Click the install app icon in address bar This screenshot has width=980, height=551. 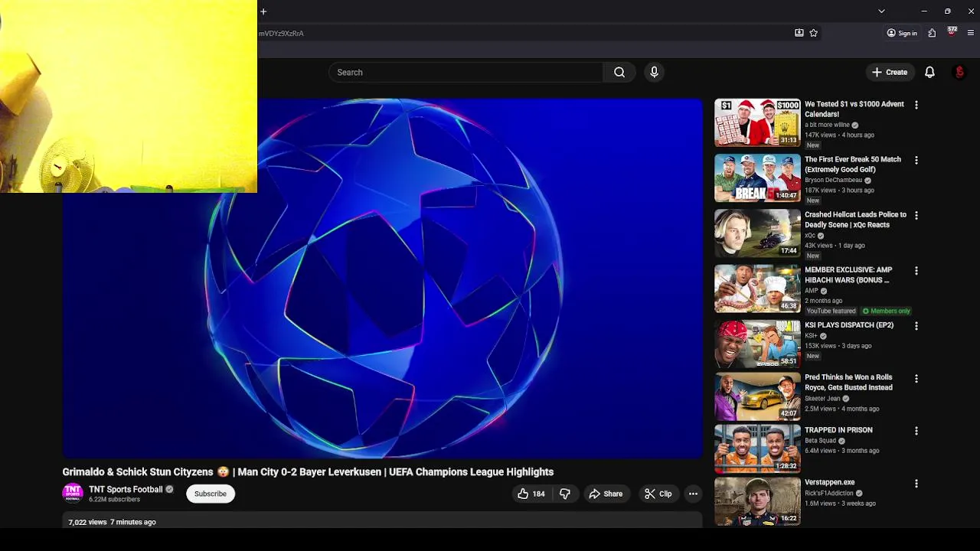[799, 33]
